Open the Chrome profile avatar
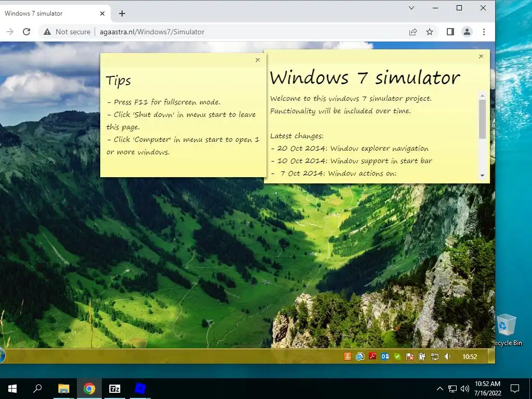This screenshot has height=399, width=532. pyautogui.click(x=467, y=32)
